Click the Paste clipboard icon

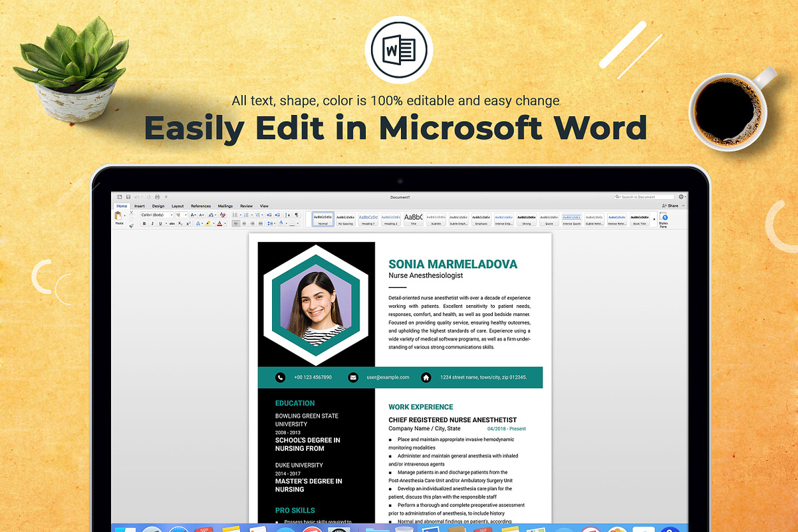coord(118,215)
